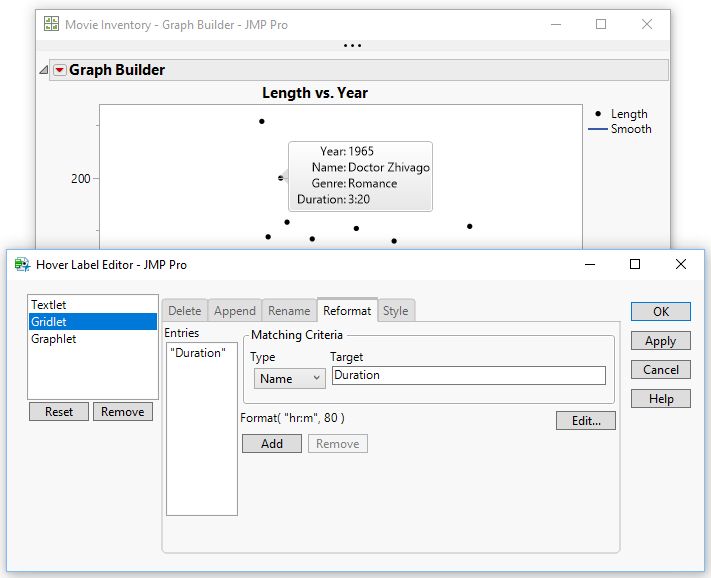This screenshot has height=578, width=711.
Task: Click the Reset button below the list
Action: click(x=59, y=412)
